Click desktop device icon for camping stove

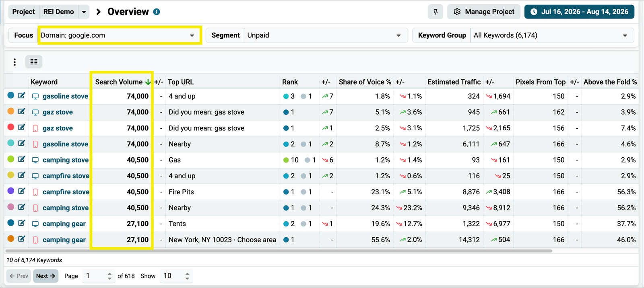click(35, 160)
